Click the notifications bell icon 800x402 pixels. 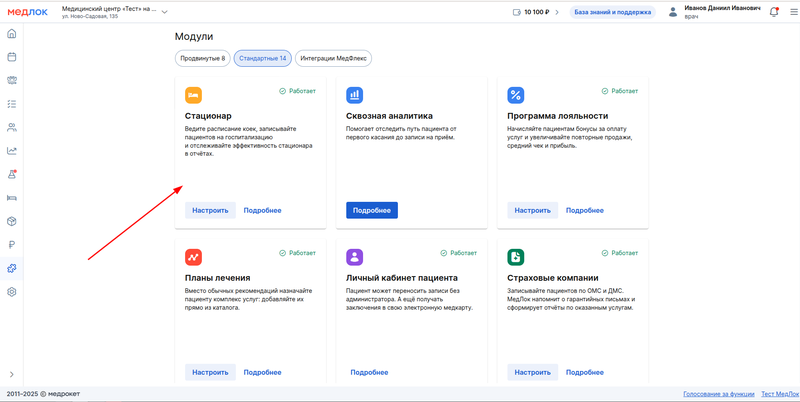click(773, 12)
